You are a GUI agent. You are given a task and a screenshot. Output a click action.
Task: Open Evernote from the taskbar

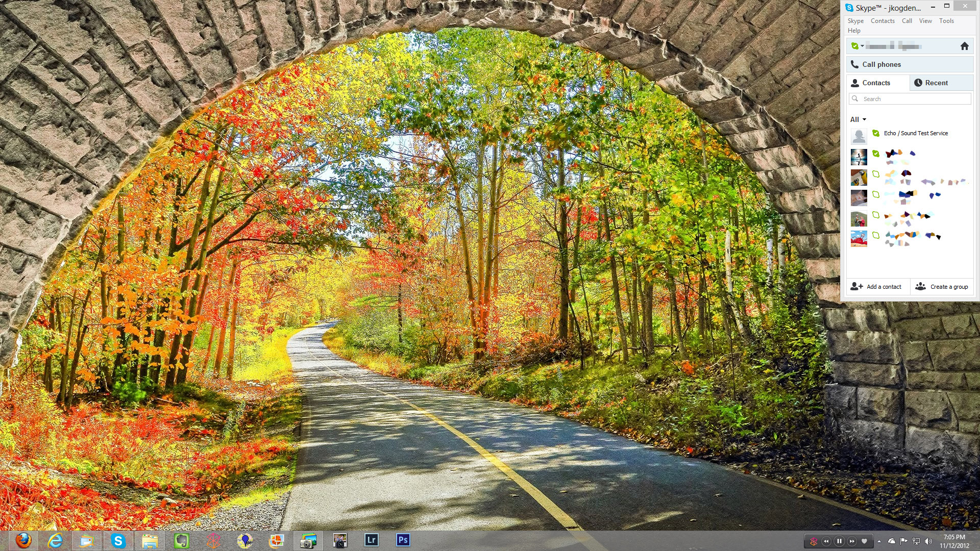[181, 540]
